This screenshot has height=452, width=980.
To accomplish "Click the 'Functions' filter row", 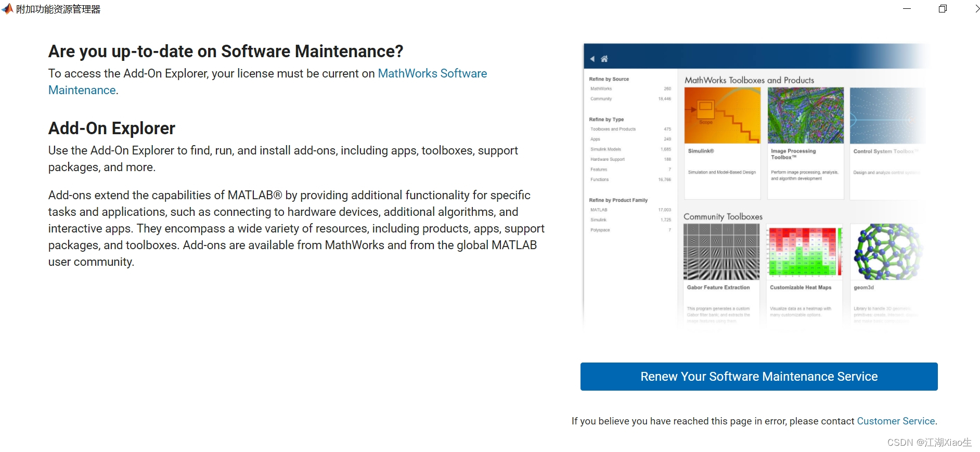I will tap(630, 179).
